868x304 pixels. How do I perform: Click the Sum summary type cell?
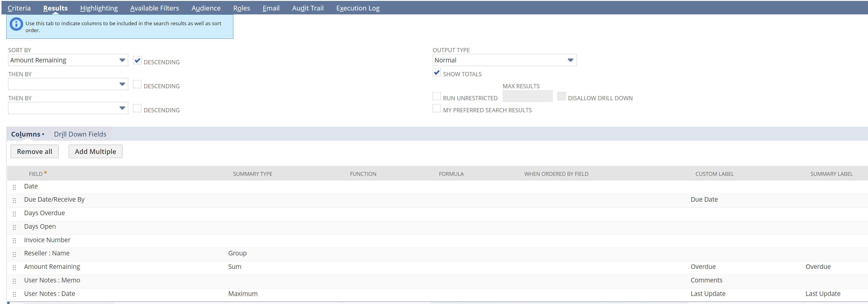235,266
